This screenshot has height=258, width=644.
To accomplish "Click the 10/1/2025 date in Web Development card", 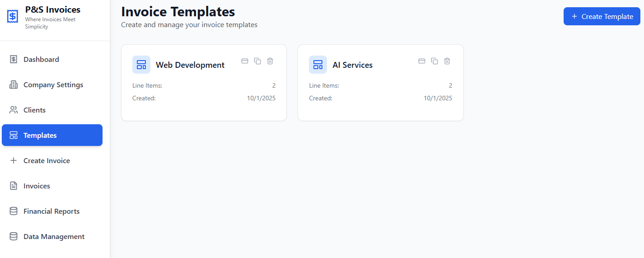I will coord(261,98).
